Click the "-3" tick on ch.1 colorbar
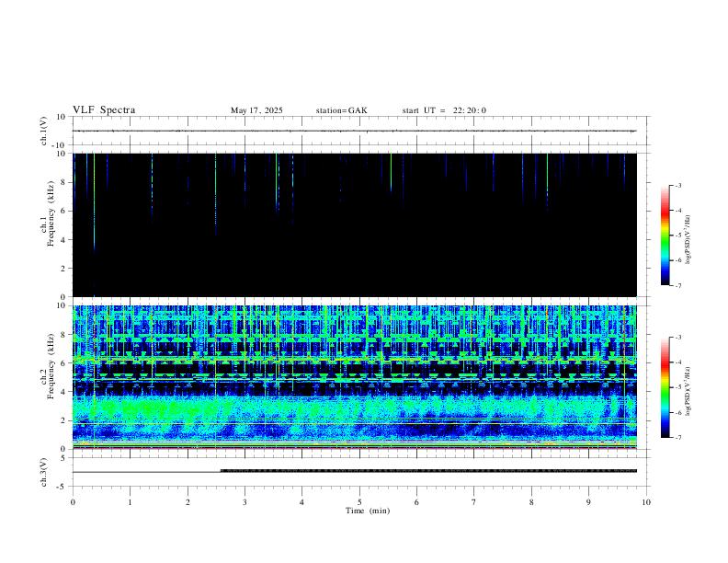 click(x=677, y=185)
